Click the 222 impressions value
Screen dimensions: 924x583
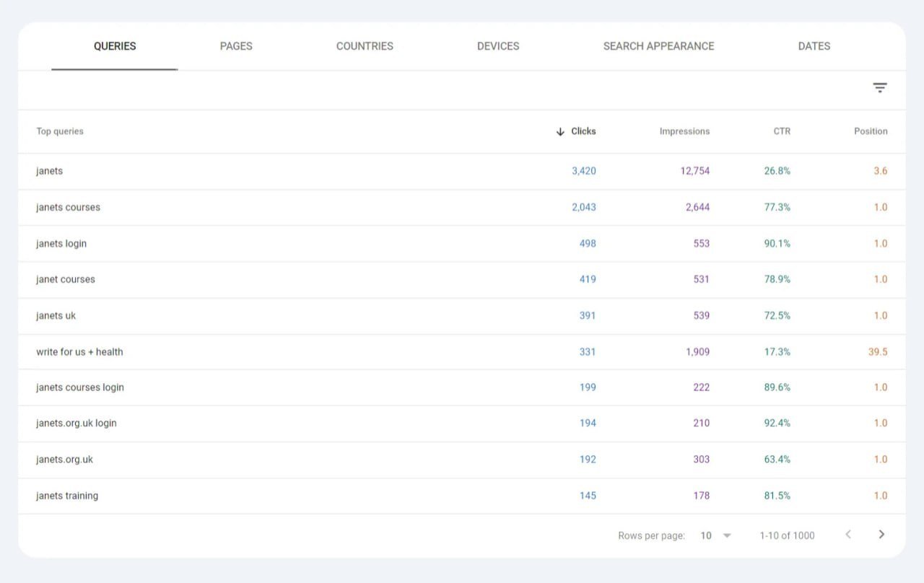tap(702, 387)
